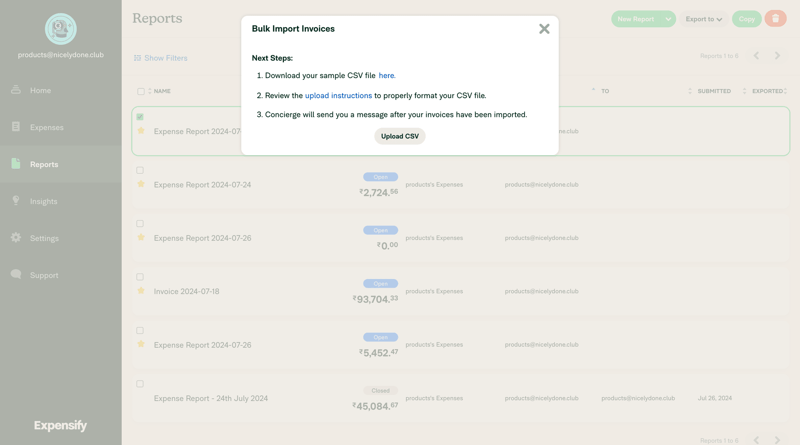Click star icon of ₹0.00 Expense Report 2024-07-26
The height and width of the screenshot is (445, 800).
coord(141,237)
